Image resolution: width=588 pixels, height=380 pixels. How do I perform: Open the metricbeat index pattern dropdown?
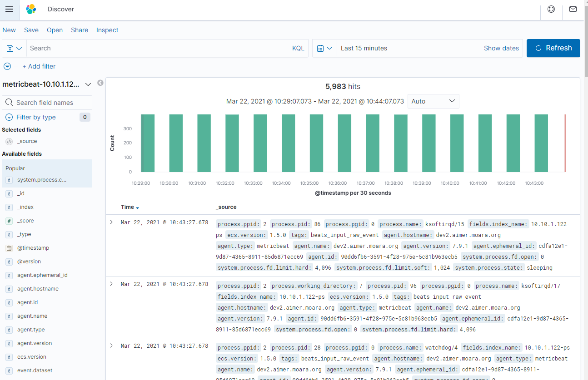coord(88,84)
